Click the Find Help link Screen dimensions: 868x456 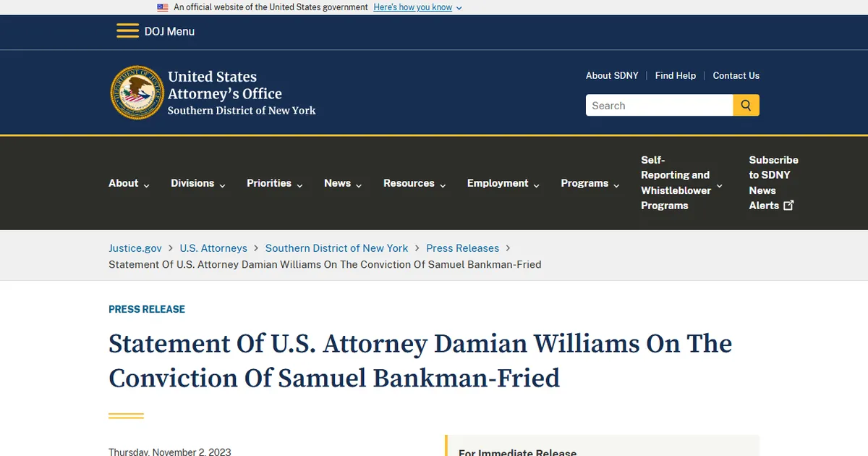(676, 75)
